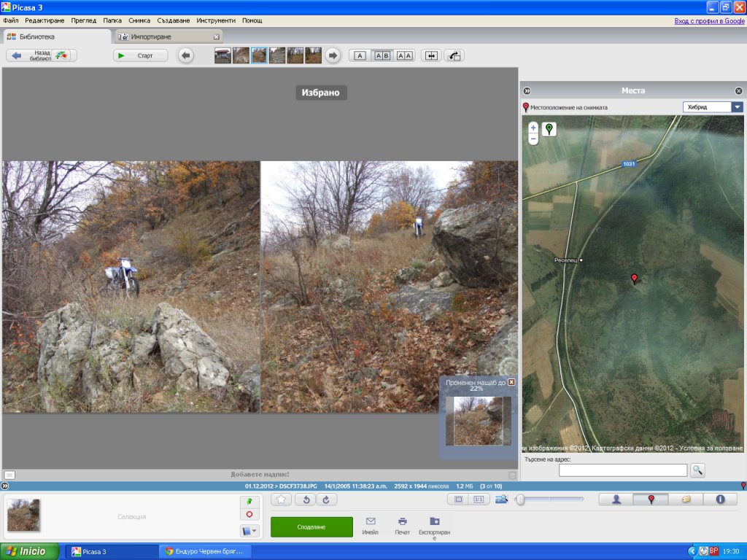Screen dimensions: 747x560
Task: Expand the add-to-album dropdown in tray
Action: coord(249,530)
